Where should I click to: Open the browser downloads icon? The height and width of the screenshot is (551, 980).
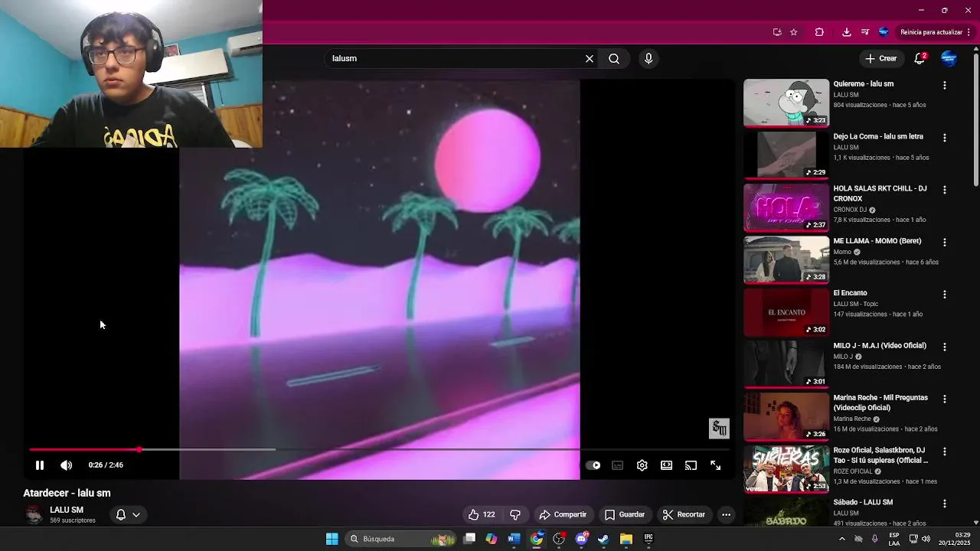click(x=846, y=32)
